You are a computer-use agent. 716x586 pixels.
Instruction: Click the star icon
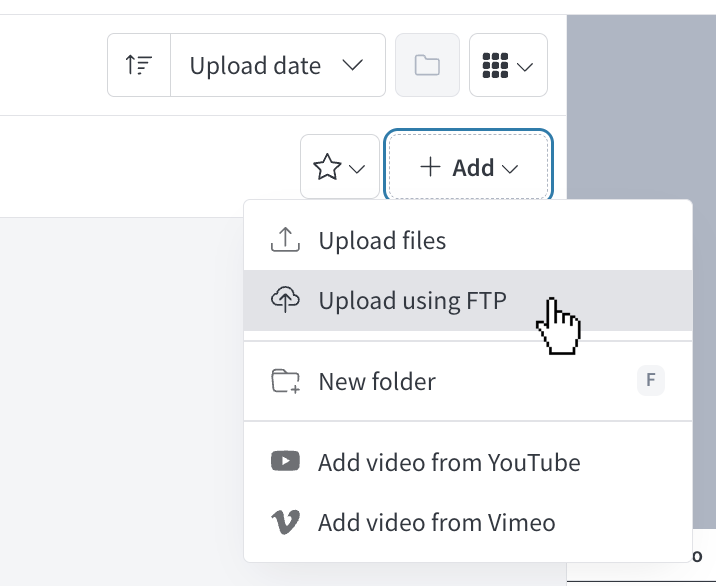coord(327,168)
